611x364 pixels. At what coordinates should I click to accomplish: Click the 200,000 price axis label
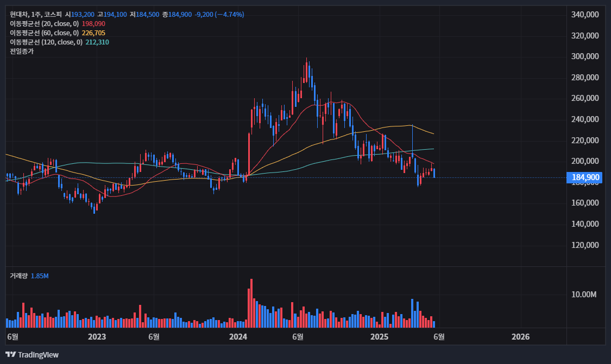585,161
